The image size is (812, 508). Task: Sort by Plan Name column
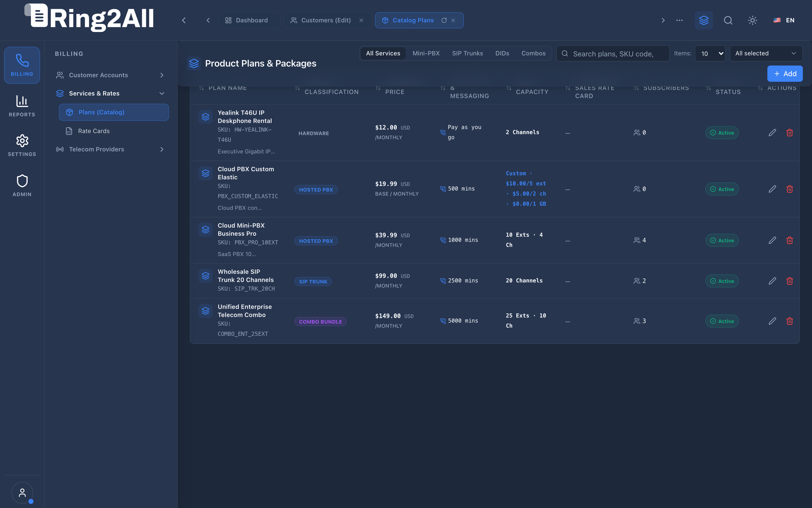pos(223,88)
